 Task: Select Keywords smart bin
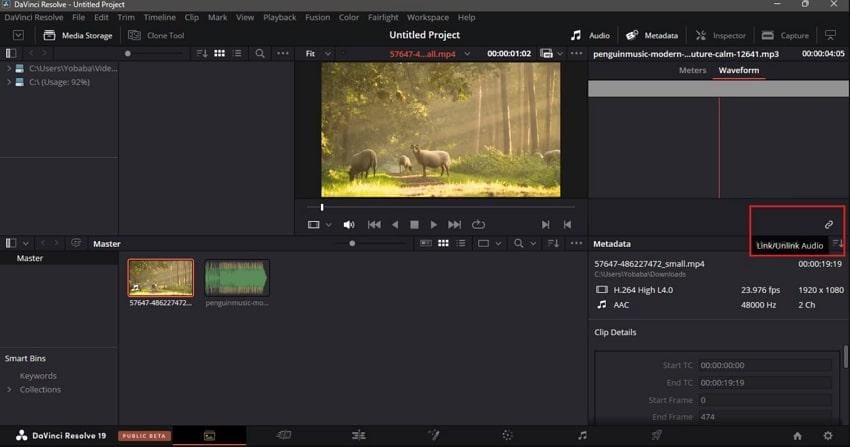click(38, 375)
